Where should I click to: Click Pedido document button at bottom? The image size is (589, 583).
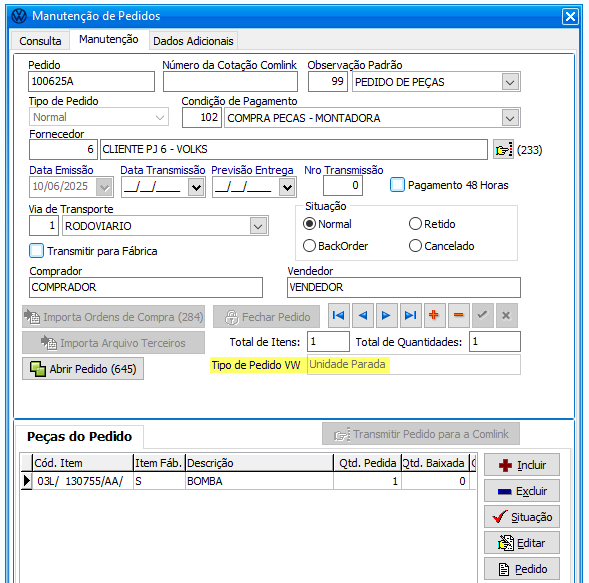pyautogui.click(x=522, y=569)
